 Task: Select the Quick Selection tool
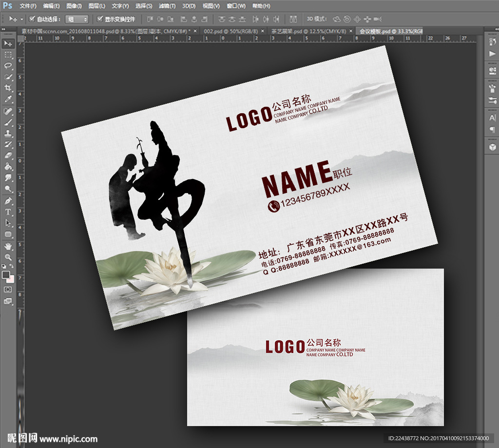[x=8, y=77]
